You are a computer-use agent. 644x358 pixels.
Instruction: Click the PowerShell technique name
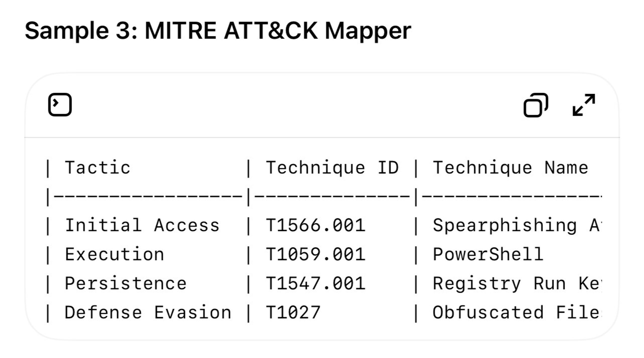click(x=488, y=254)
